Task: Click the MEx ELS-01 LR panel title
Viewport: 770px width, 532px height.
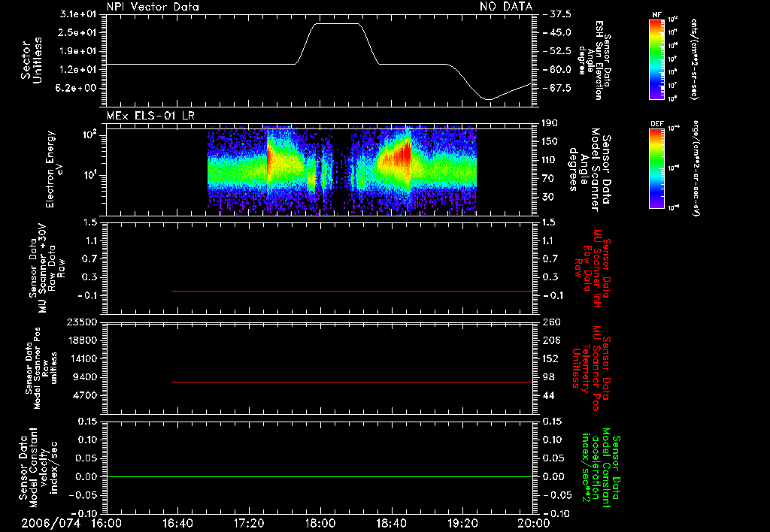Action: point(150,116)
